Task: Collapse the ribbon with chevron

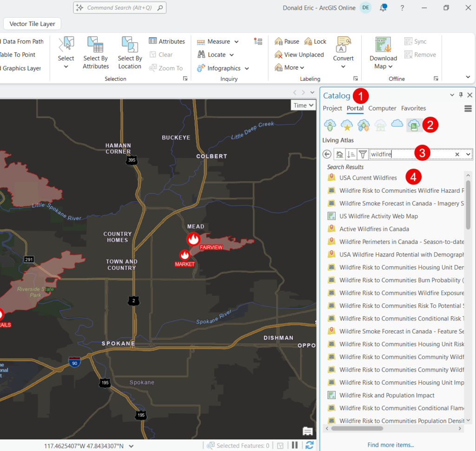Action: pyautogui.click(x=468, y=77)
